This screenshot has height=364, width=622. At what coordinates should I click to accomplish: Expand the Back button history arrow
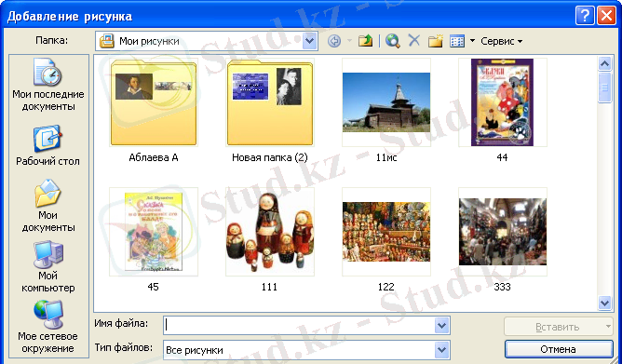(349, 41)
